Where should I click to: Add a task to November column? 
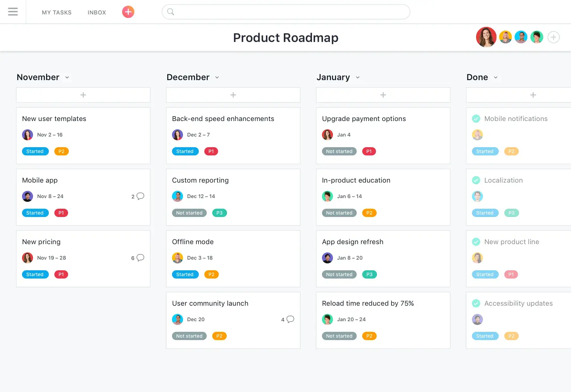point(83,95)
